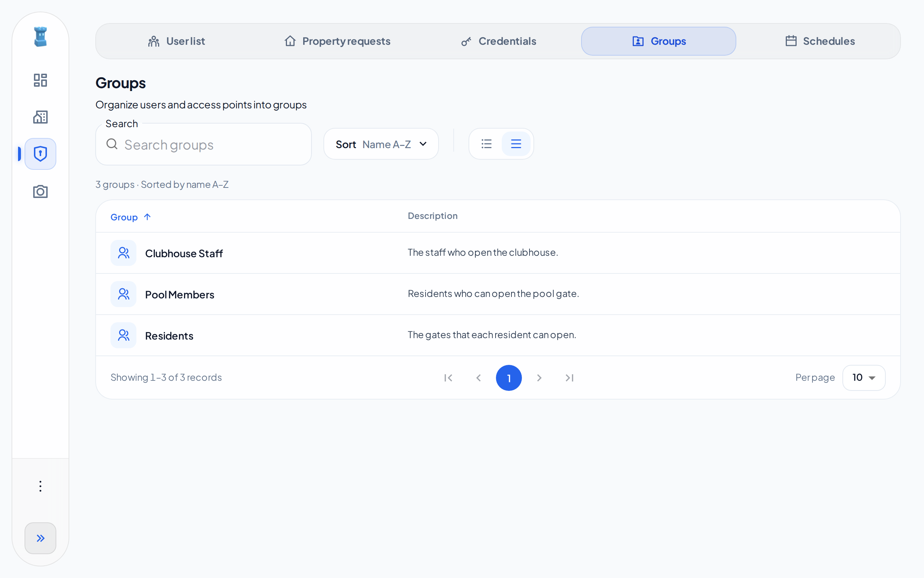Open the dashboard grid icon in sidebar
Image resolution: width=924 pixels, height=578 pixels.
(40, 80)
